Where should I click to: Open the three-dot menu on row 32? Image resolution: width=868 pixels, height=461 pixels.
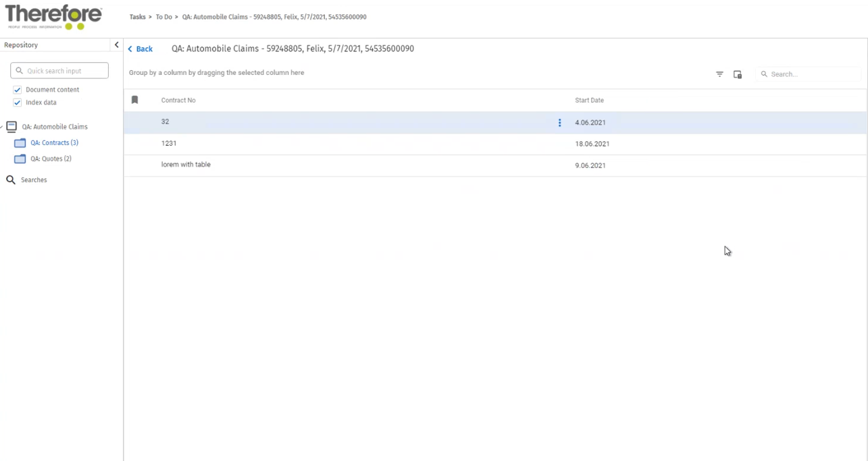click(559, 123)
